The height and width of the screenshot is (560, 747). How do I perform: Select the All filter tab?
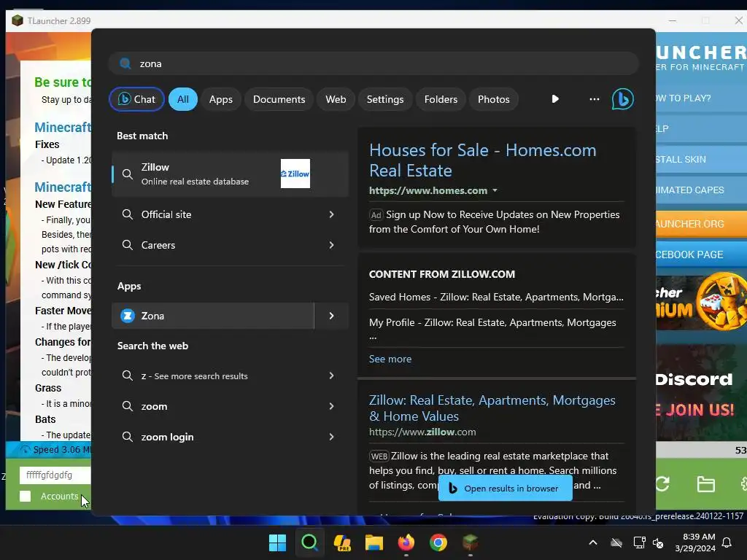183,99
